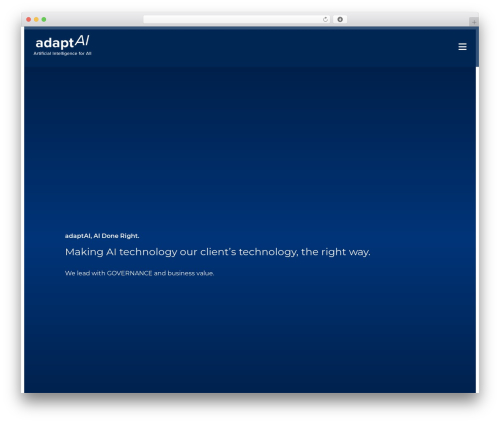The height and width of the screenshot is (423, 500).
Task: Maximize the window with the green button
Action: (44, 19)
